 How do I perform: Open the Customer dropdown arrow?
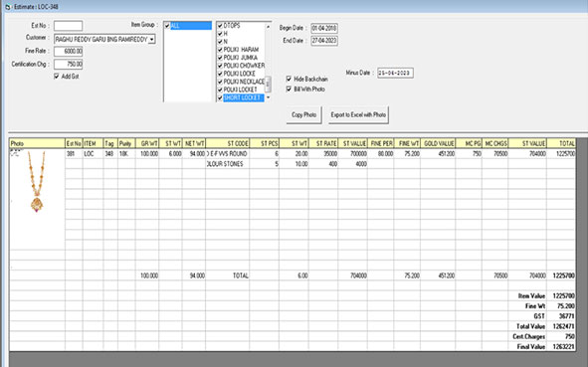pyautogui.click(x=151, y=39)
